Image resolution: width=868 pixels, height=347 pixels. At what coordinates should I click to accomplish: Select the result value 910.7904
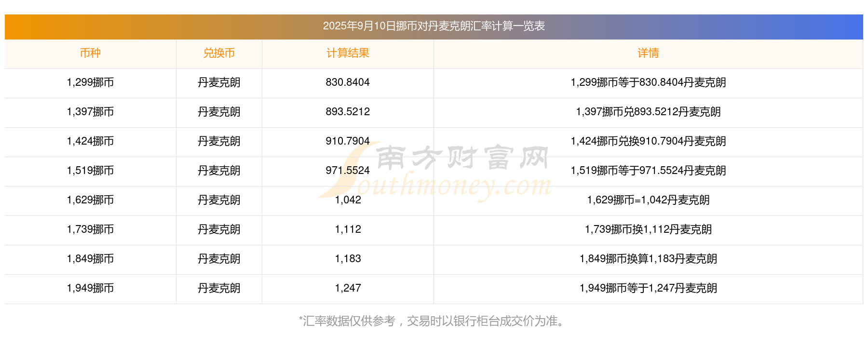(x=348, y=141)
